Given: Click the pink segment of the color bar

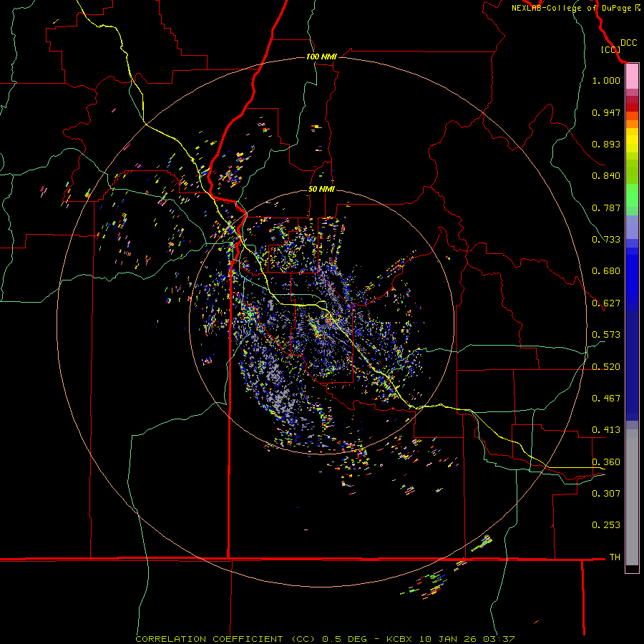Looking at the screenshot, I should click(x=632, y=77).
